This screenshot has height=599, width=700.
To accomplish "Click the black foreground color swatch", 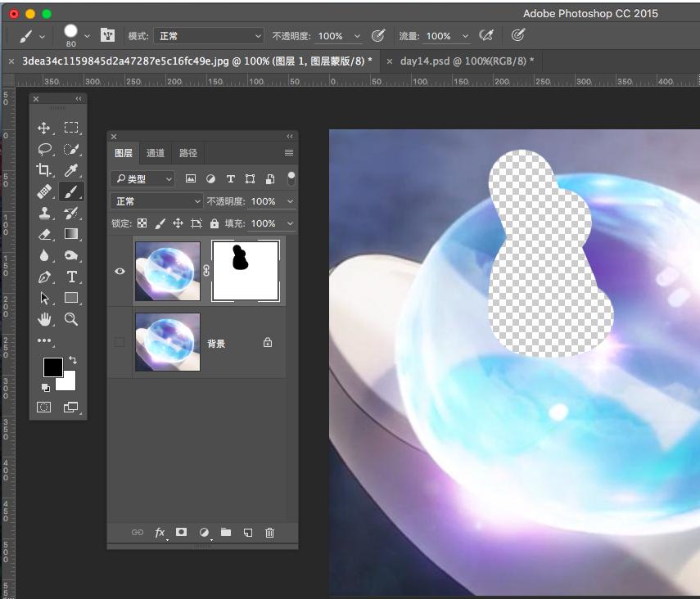I will click(x=53, y=367).
